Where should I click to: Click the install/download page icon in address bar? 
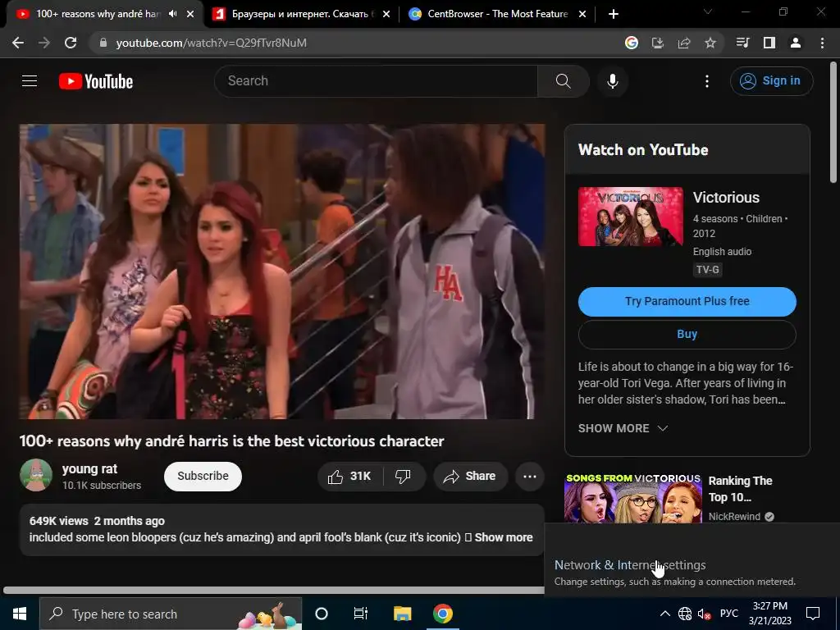click(658, 43)
